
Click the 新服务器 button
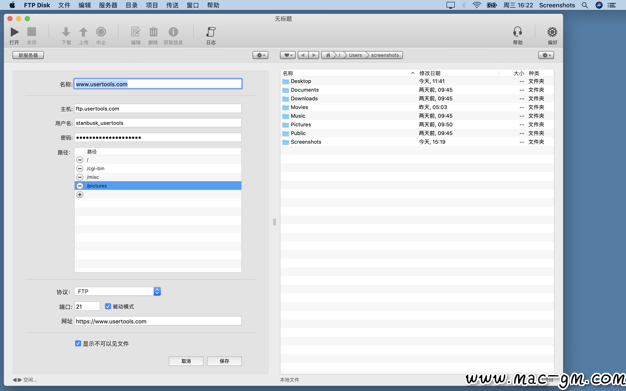click(x=28, y=55)
